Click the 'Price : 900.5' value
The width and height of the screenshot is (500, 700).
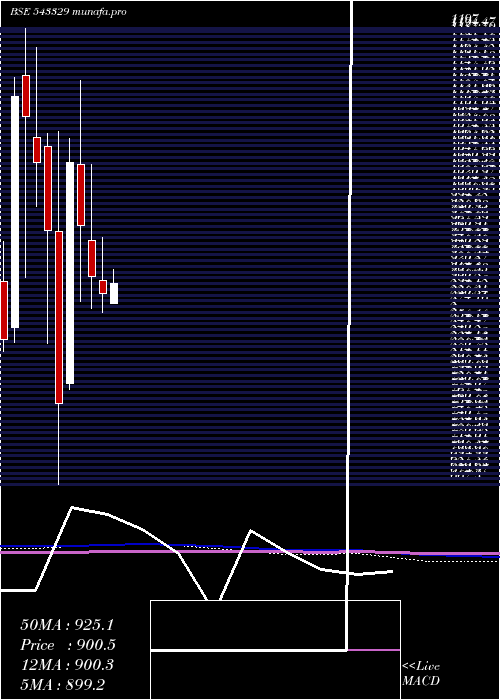pos(68,645)
